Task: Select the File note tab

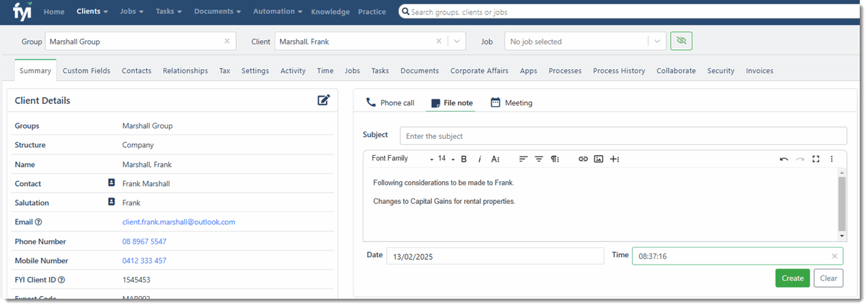Action: tap(450, 103)
